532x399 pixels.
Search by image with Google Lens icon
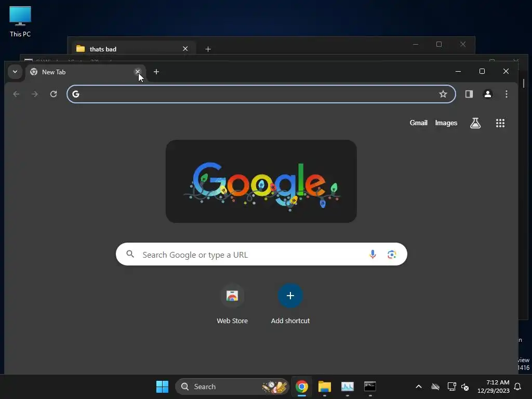point(392,254)
